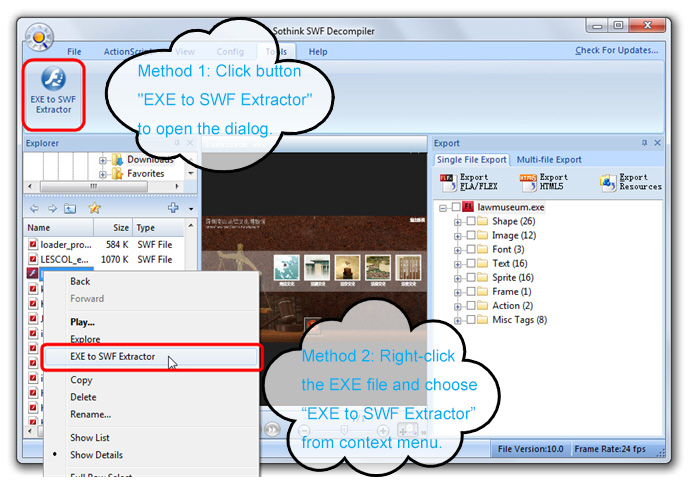Image resolution: width=688 pixels, height=485 pixels.
Task: Click the Export FLA/FLEX icon
Action: tap(448, 182)
